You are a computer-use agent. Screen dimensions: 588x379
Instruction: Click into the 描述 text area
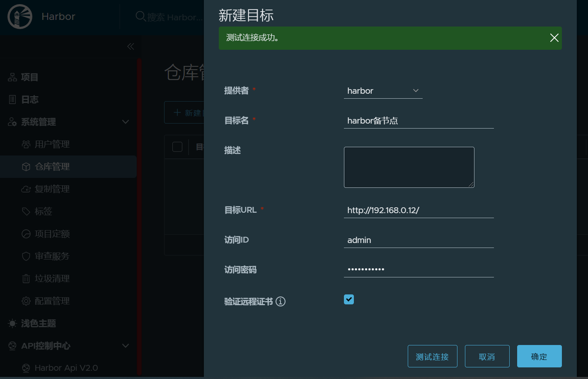tap(409, 167)
